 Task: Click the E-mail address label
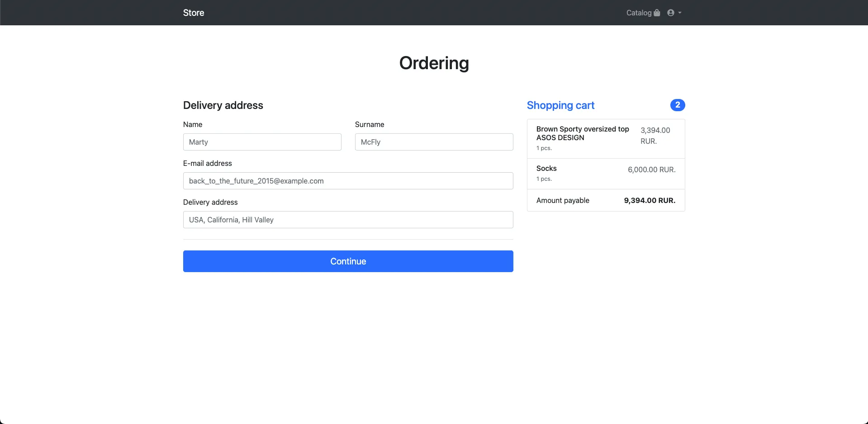tap(208, 163)
